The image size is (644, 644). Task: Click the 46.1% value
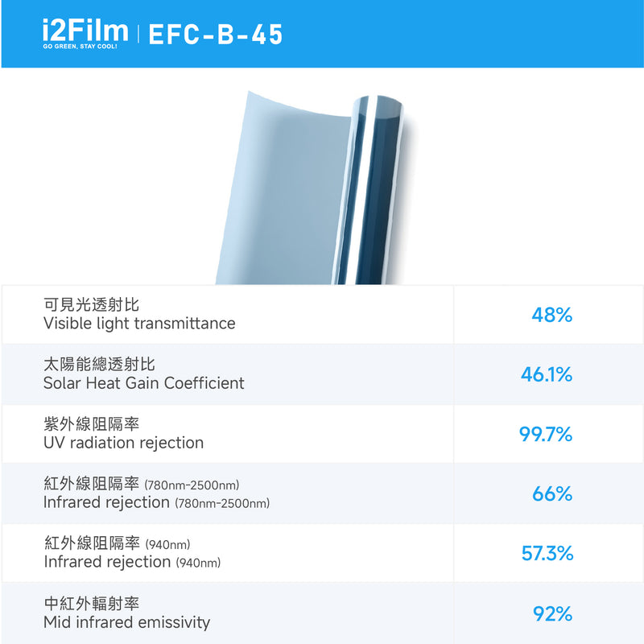(x=547, y=374)
